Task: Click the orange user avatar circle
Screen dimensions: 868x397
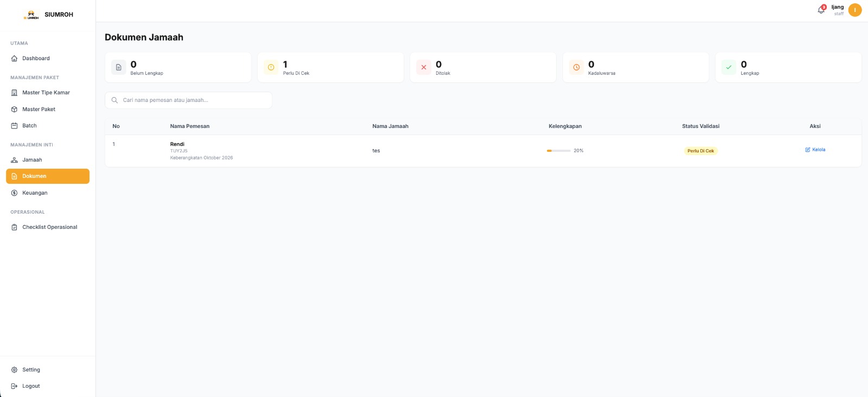Action: click(x=855, y=10)
